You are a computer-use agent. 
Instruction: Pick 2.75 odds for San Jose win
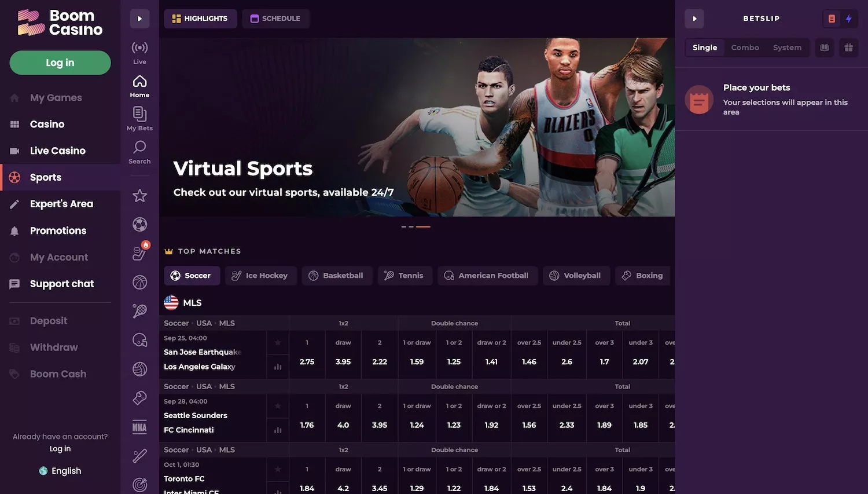(x=307, y=362)
